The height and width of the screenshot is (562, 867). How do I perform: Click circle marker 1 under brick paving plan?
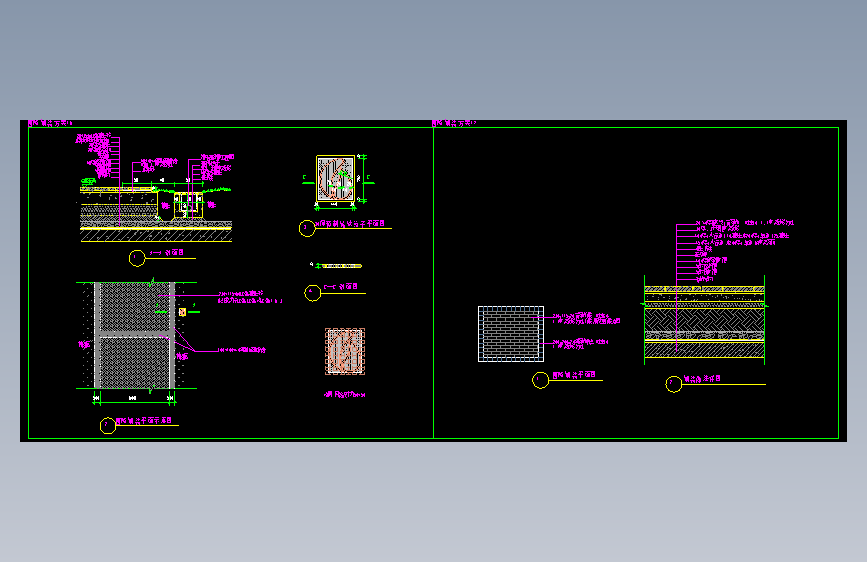point(540,380)
